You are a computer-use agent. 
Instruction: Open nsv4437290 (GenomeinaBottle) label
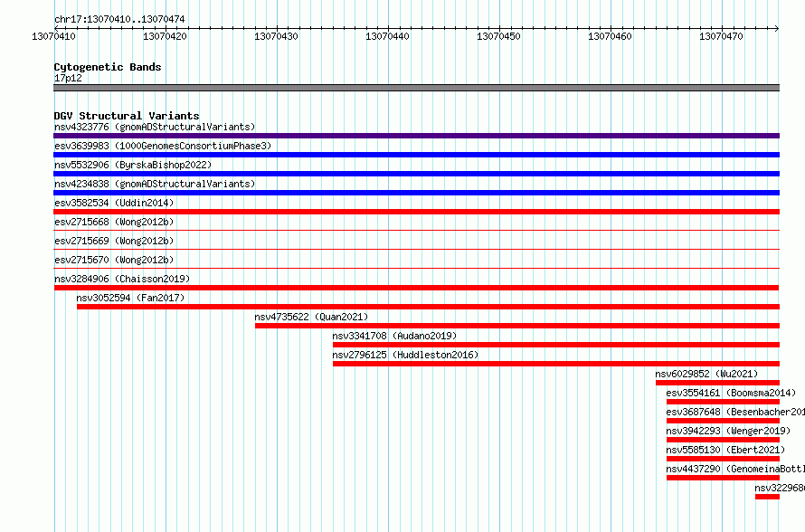(x=735, y=469)
